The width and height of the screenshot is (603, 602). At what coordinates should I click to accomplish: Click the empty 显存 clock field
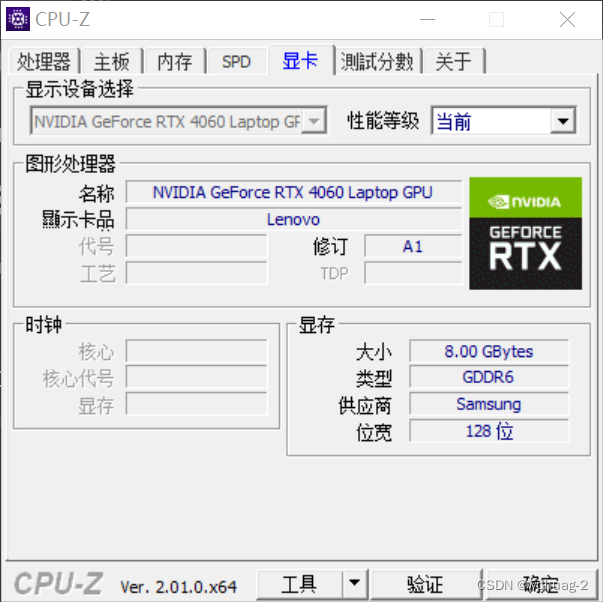pyautogui.click(x=197, y=404)
